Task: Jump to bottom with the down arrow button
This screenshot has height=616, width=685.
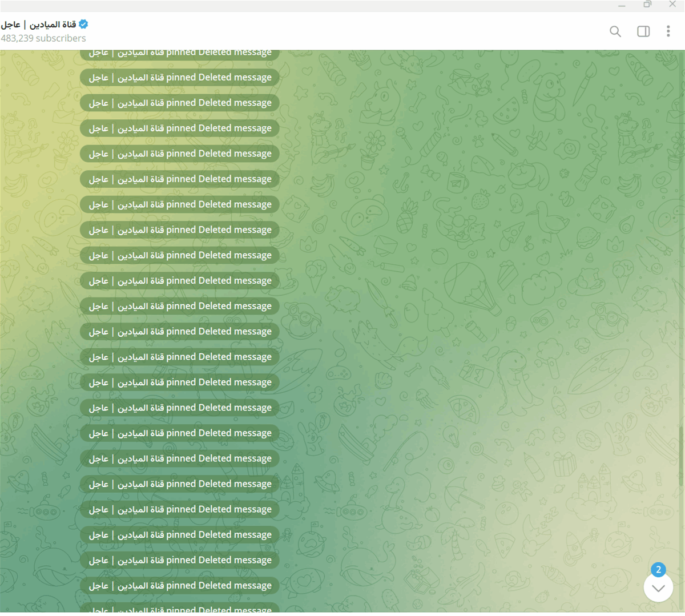Action: [658, 588]
